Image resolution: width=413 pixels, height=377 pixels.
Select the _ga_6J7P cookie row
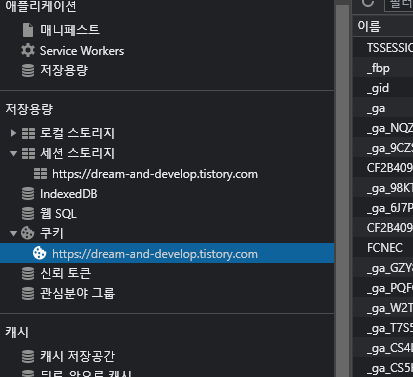(x=383, y=208)
